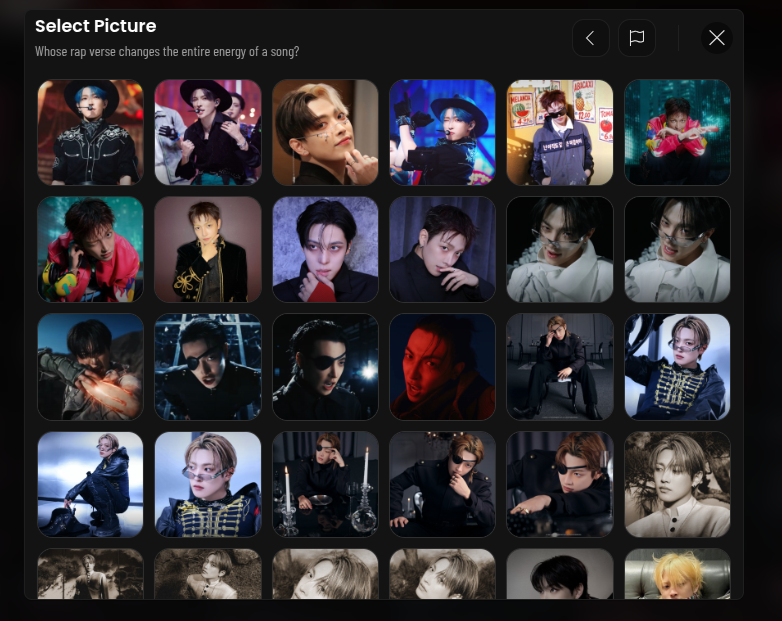Pick the candlelit table eyepatch photo

pos(325,484)
